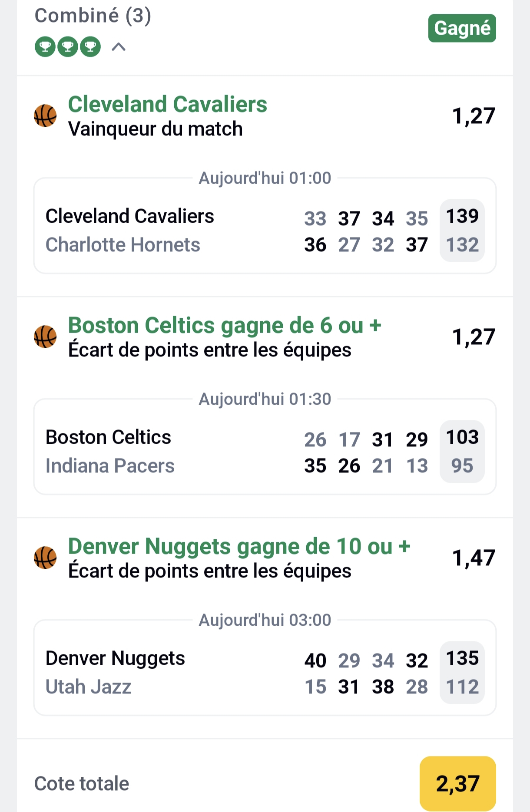Select the Nuggets final score 135
Screen dimensions: 530x812
(462, 658)
